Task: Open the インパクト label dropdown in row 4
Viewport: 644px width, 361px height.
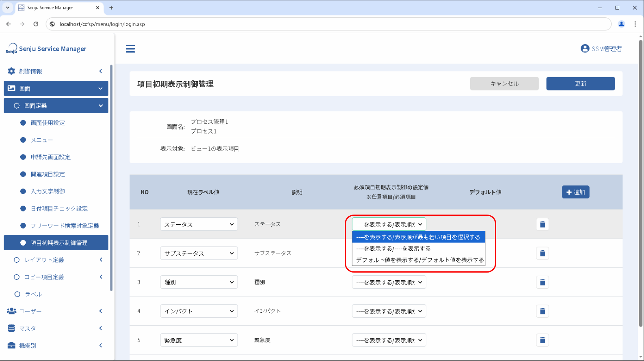Action: [x=199, y=312]
